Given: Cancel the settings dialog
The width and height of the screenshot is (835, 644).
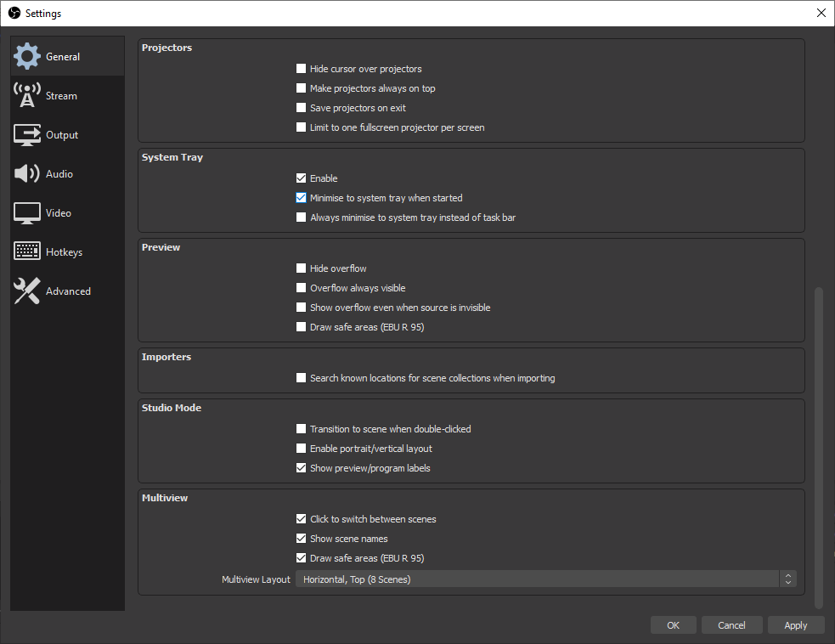Looking at the screenshot, I should click(x=731, y=624).
